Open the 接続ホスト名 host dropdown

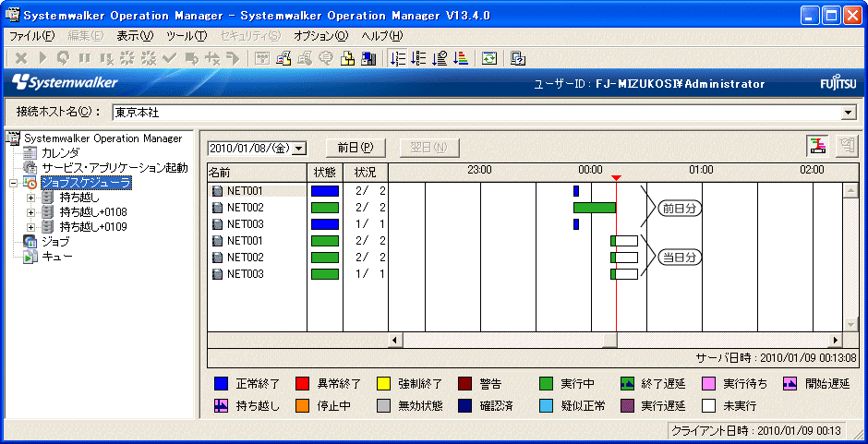(848, 113)
